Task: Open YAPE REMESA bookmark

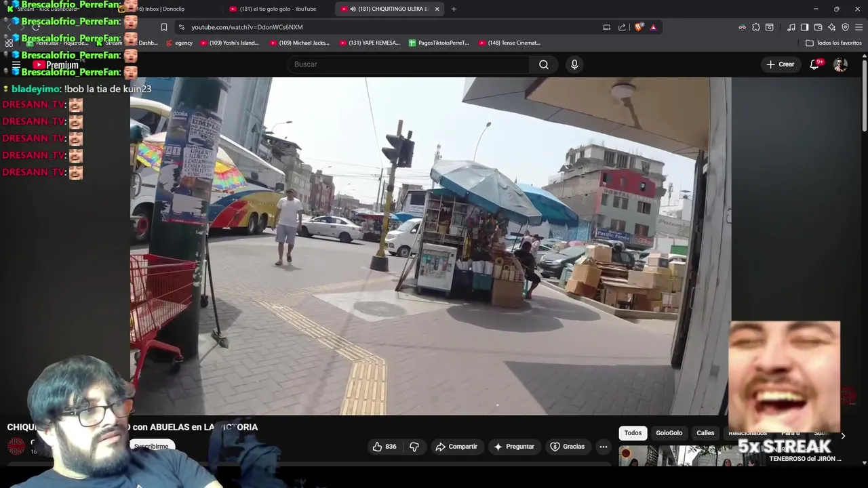Action: 369,43
